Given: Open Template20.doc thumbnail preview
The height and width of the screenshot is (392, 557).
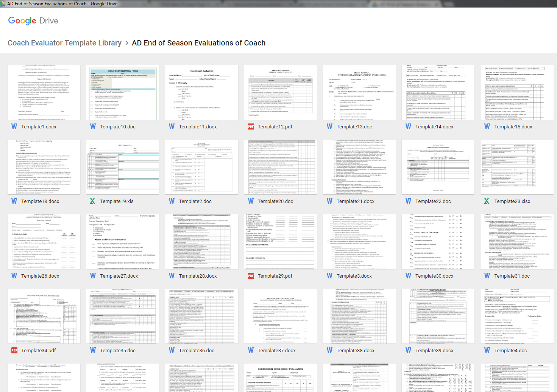Looking at the screenshot, I should (281, 167).
